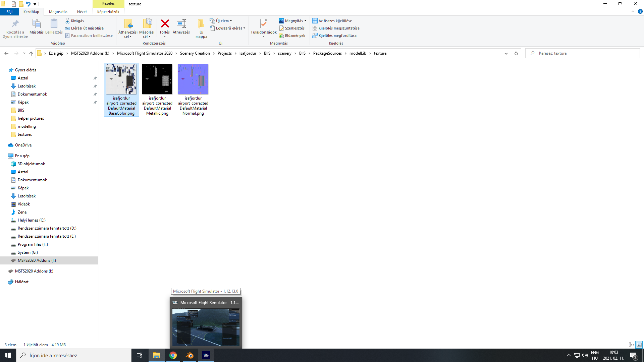Go up one folder level arrow
Screen dimensions: 644x362
pos(31,53)
